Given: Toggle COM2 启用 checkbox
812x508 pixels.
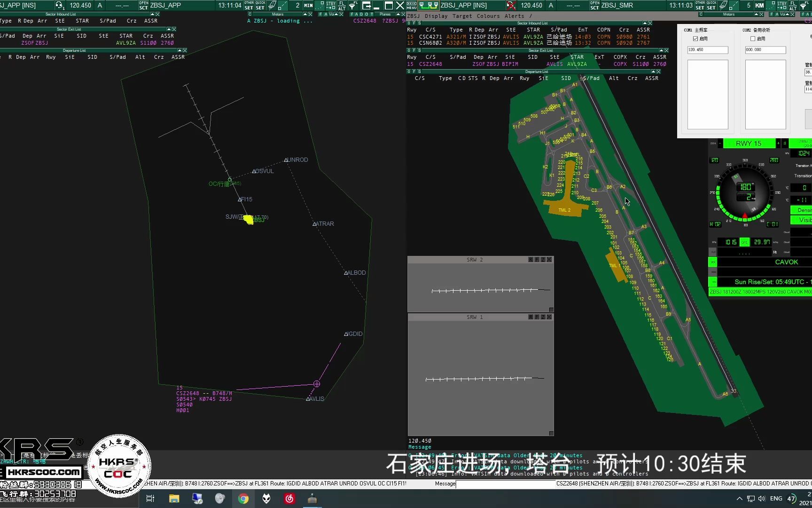Looking at the screenshot, I should coord(753,39).
